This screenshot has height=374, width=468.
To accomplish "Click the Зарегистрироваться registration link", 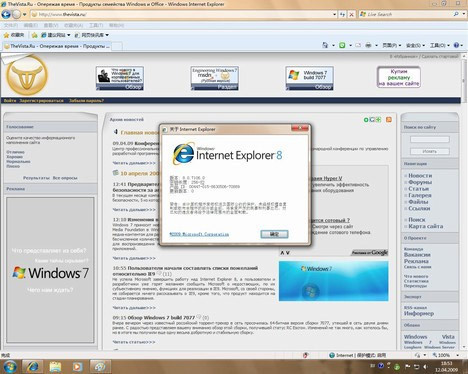I will pyautogui.click(x=41, y=101).
